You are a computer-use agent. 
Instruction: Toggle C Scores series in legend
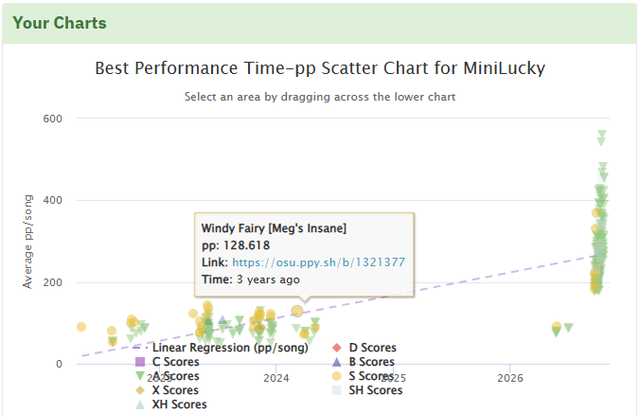167,362
